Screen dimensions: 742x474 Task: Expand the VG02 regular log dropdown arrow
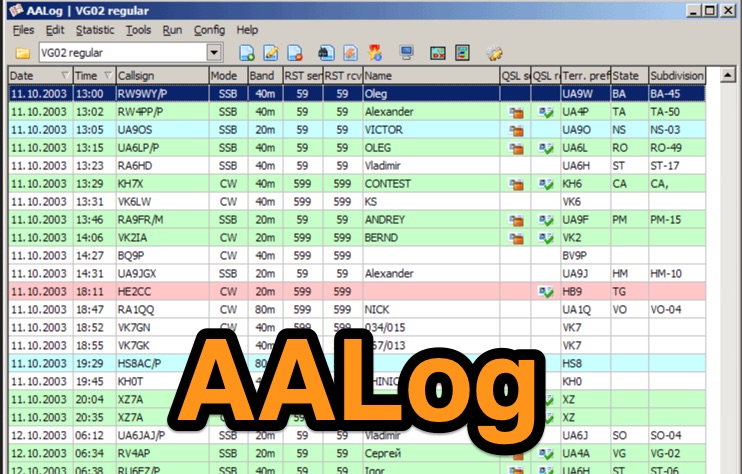click(214, 53)
